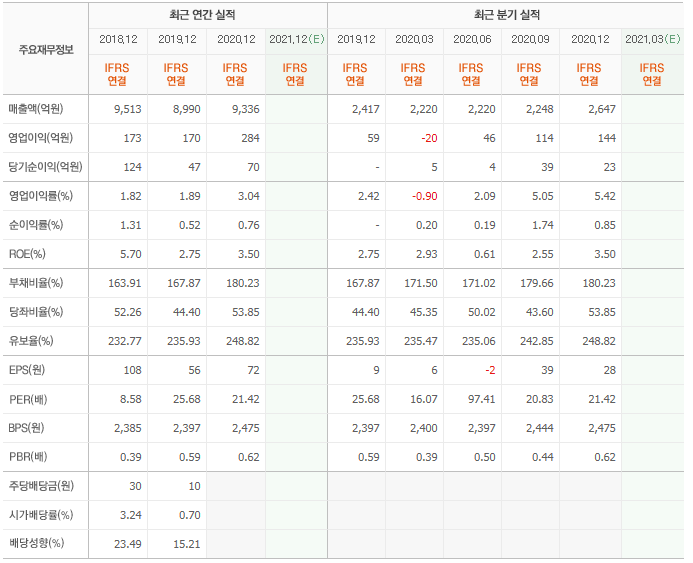Click the 3.24 dividend yield value
693x563 pixels.
coord(131,515)
